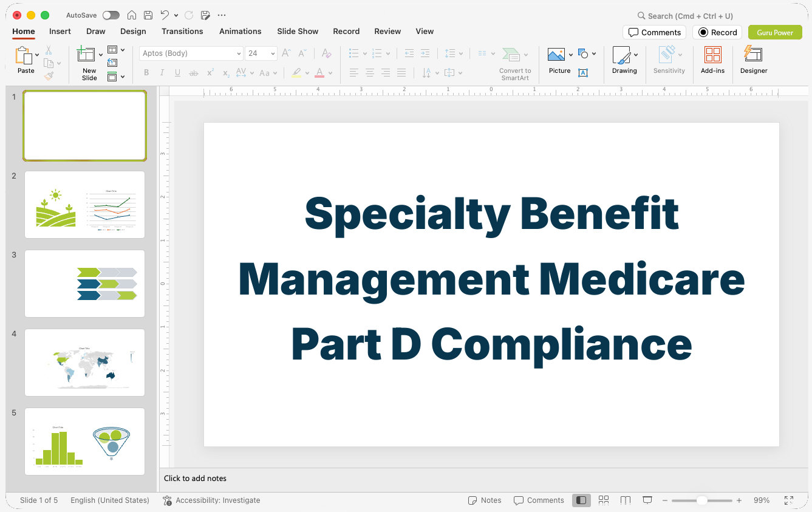812x512 pixels.
Task: Click the Save icon in title bar
Action: click(x=148, y=15)
